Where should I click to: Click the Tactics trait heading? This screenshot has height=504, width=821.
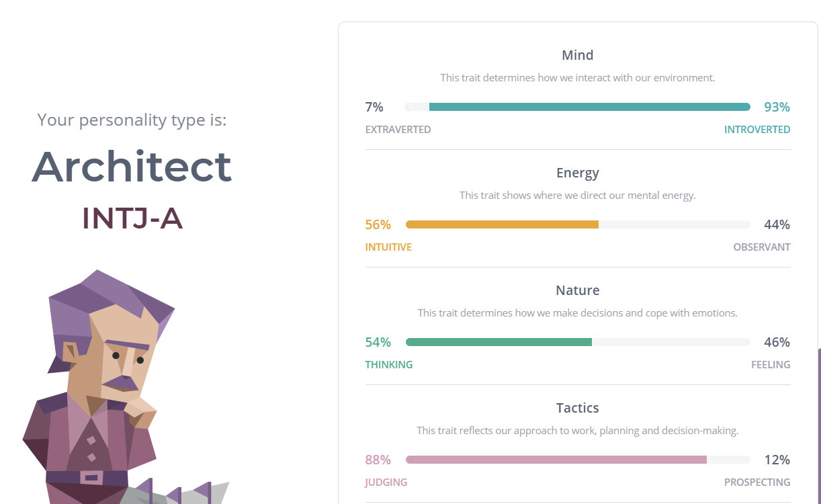578,408
